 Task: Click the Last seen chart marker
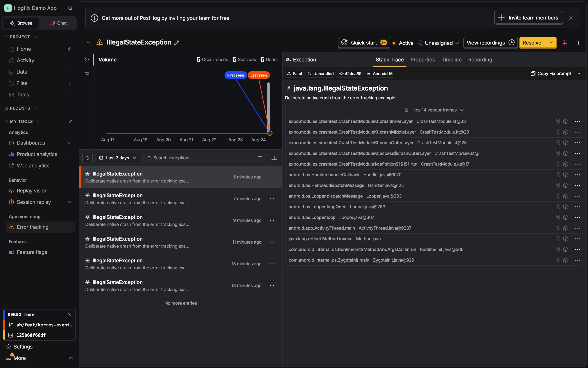[x=259, y=75]
